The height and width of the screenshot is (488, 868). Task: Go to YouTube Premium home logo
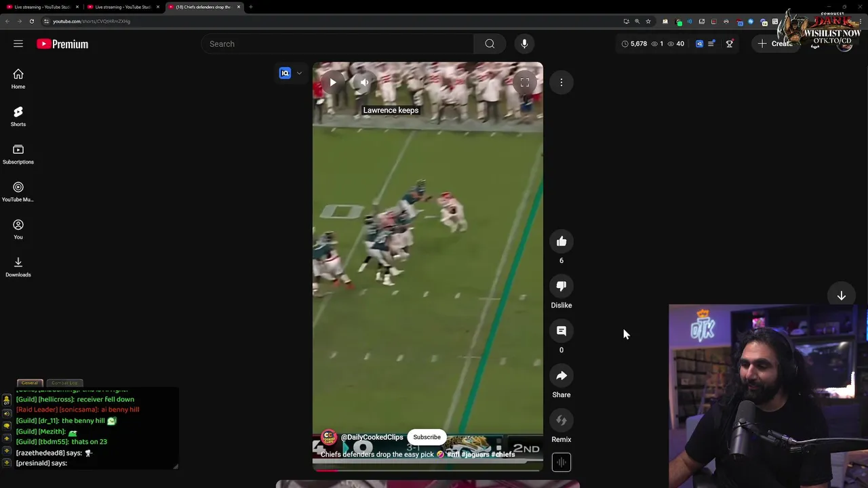[62, 44]
